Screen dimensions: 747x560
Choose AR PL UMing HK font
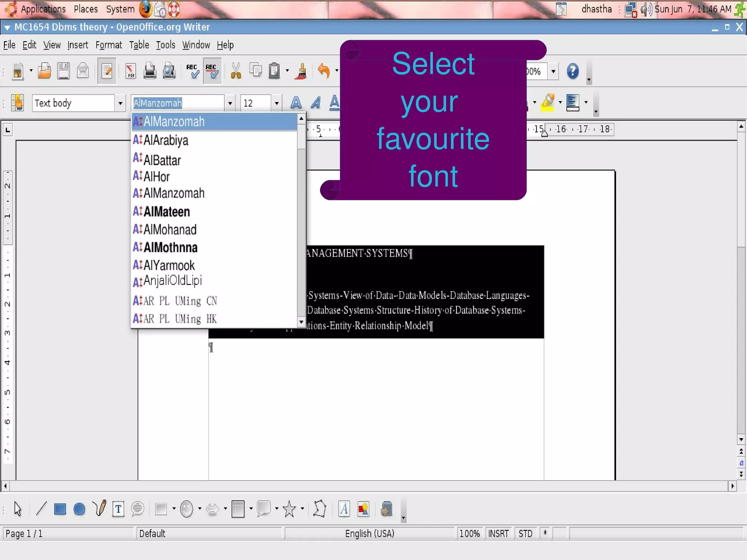pos(214,319)
